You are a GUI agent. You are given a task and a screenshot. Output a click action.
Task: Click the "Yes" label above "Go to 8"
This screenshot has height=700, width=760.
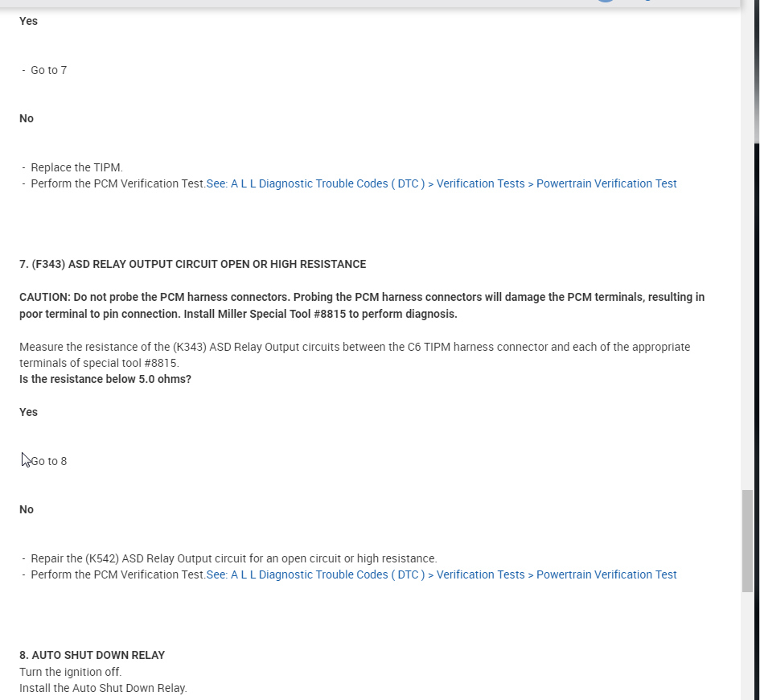(x=28, y=412)
